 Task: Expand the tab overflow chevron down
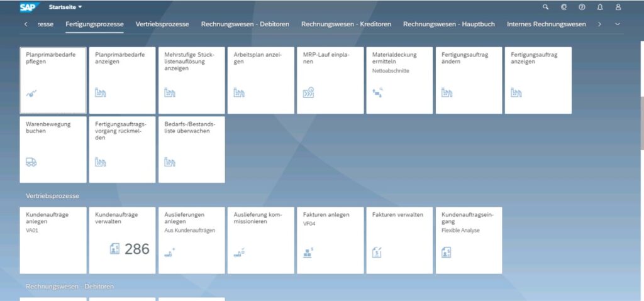(618, 24)
